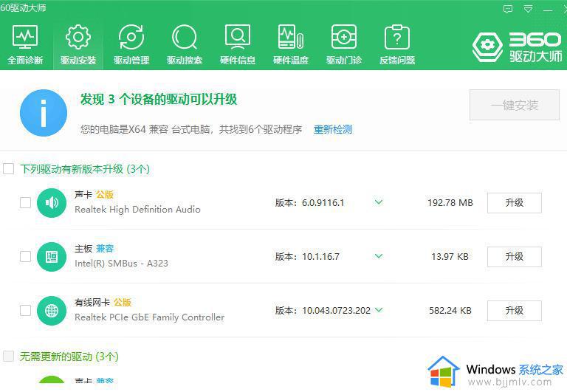Open 硬件温度 hardware temperature icon
Image resolution: width=567 pixels, height=392 pixels.
(291, 37)
